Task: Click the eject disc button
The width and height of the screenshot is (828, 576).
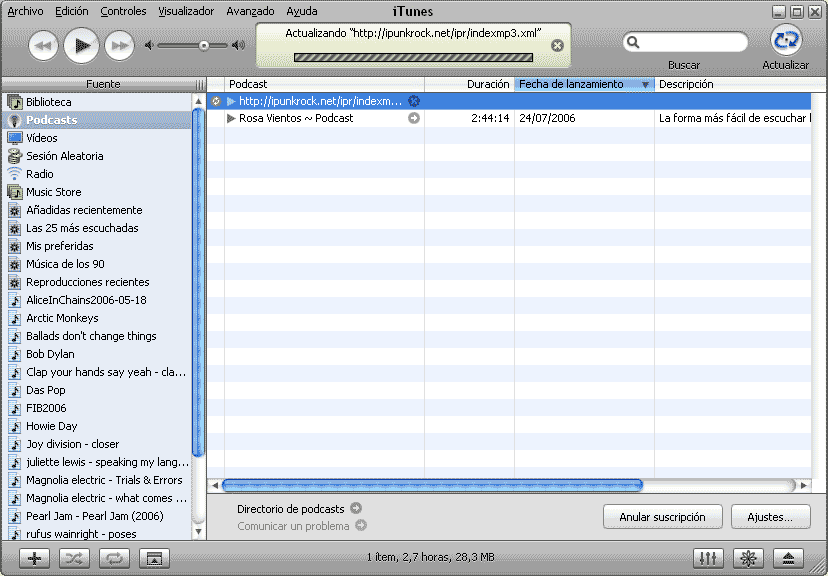Action: pyautogui.click(x=788, y=558)
